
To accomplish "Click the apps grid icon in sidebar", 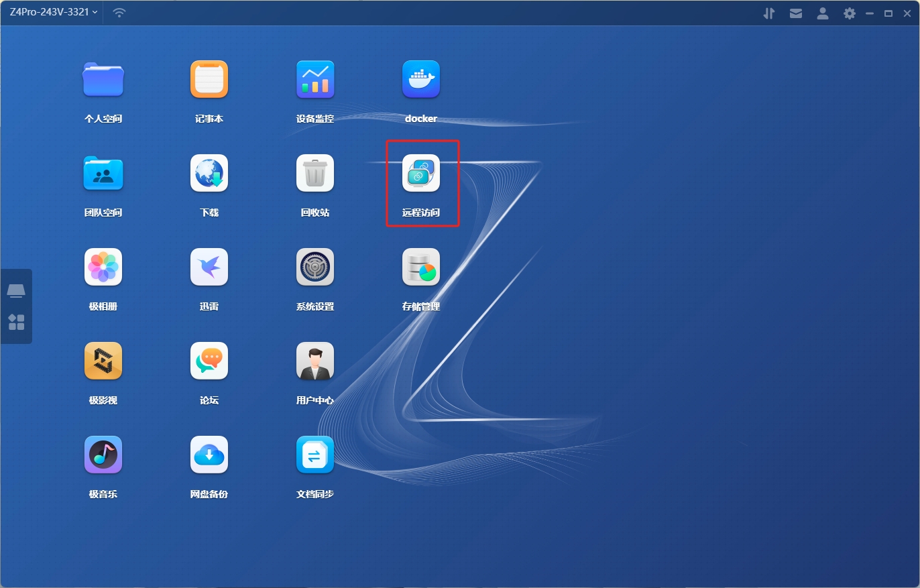I will click(x=16, y=322).
